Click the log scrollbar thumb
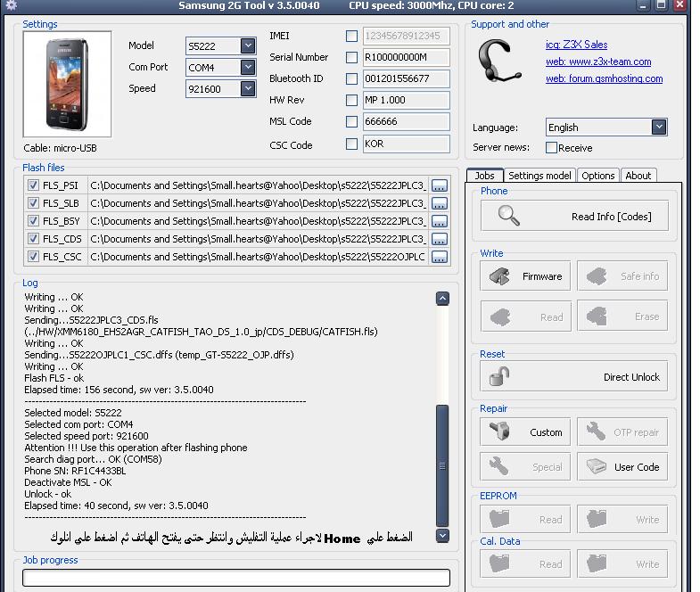700x592 pixels. coord(442,465)
